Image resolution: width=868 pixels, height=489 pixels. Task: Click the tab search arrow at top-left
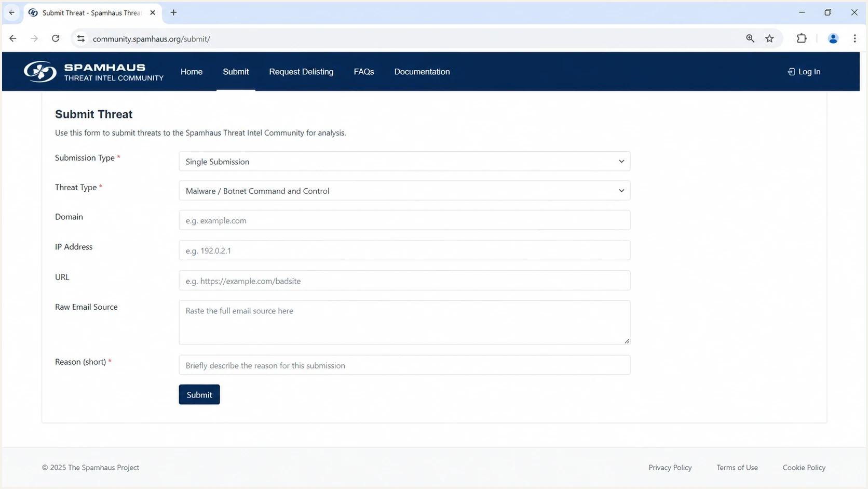tap(11, 12)
